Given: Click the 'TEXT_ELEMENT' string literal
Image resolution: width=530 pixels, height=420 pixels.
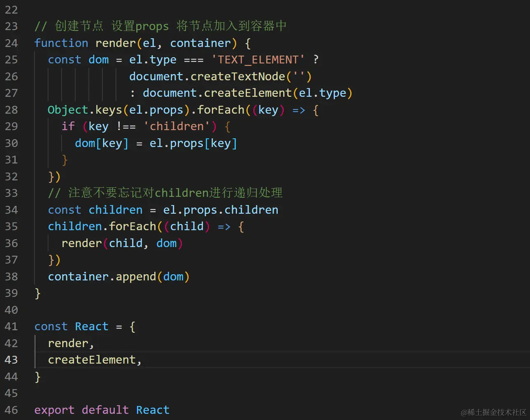Looking at the screenshot, I should tap(258, 60).
